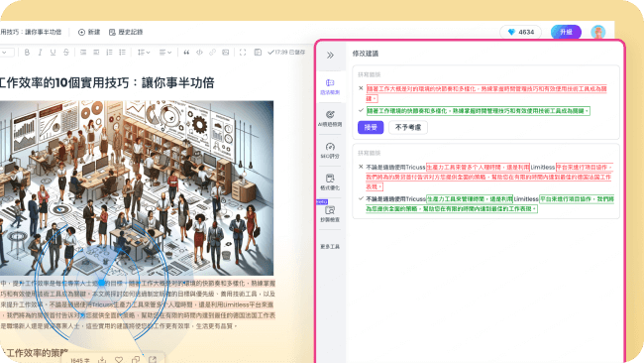Open the SEO評分 tab
The width and height of the screenshot is (644, 363).
click(x=330, y=151)
